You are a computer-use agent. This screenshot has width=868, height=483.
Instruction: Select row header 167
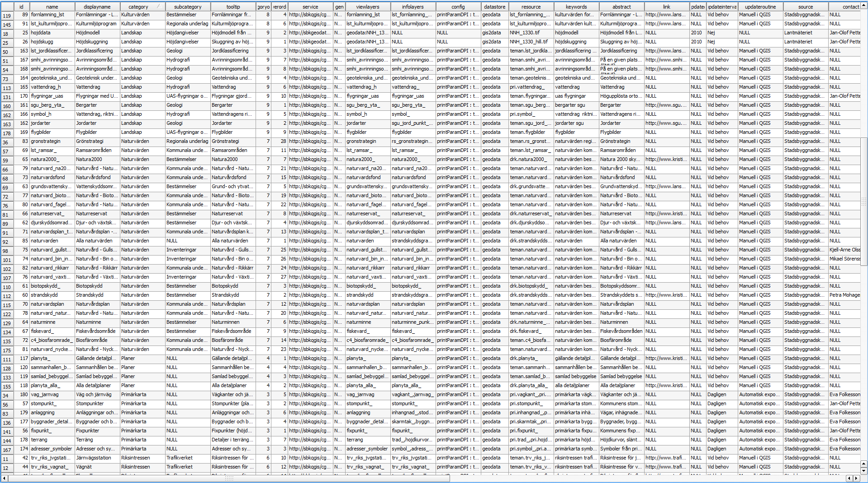pyautogui.click(x=7, y=450)
